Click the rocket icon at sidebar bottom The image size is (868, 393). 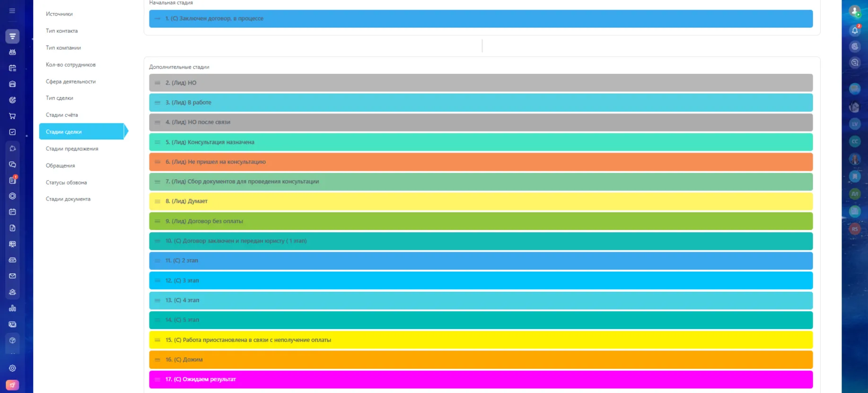tap(12, 385)
